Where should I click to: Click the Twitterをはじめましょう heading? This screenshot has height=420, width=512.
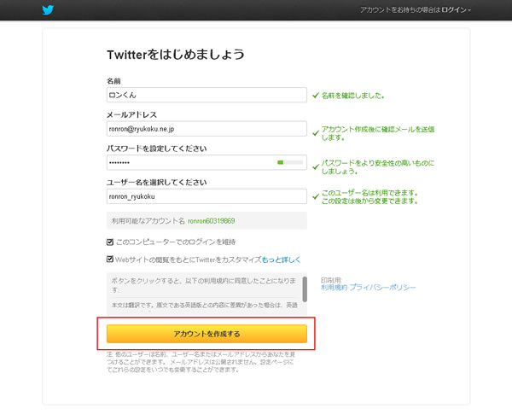[176, 55]
